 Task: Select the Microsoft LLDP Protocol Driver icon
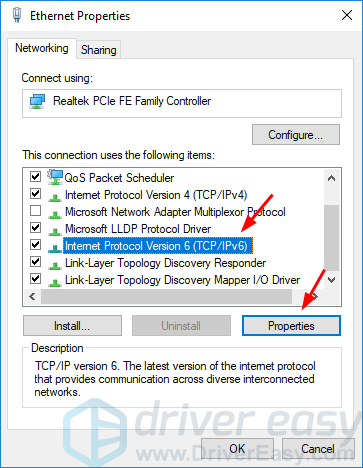[x=55, y=231]
